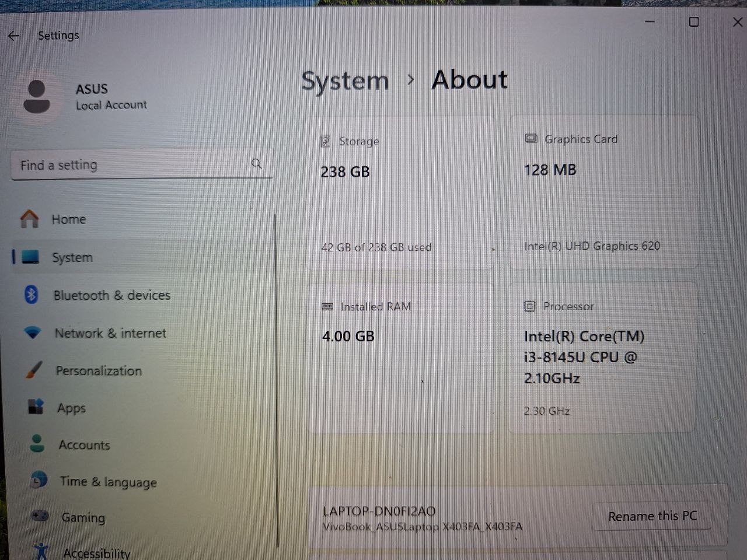
Task: Open the Accessibility sidebar item
Action: 96,552
